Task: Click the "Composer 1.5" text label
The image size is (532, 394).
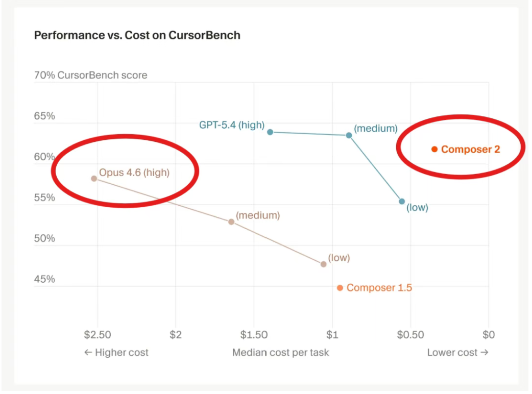Action: 379,288
